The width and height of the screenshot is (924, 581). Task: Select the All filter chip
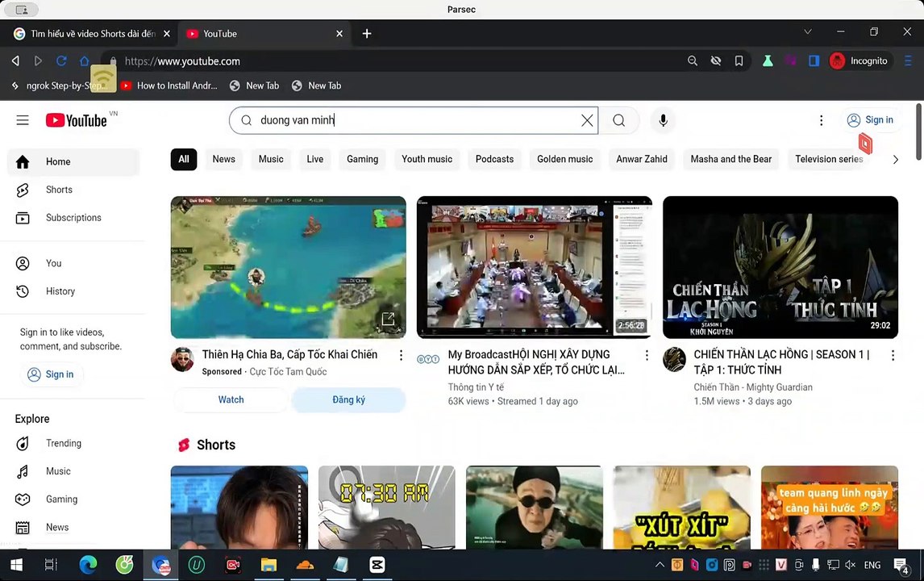184,159
